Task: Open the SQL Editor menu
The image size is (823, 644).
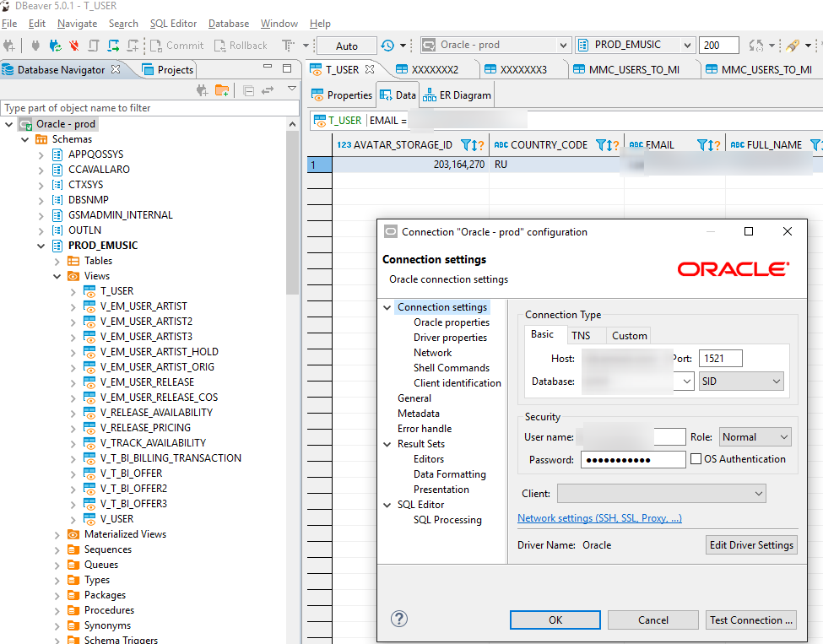Action: (x=173, y=24)
